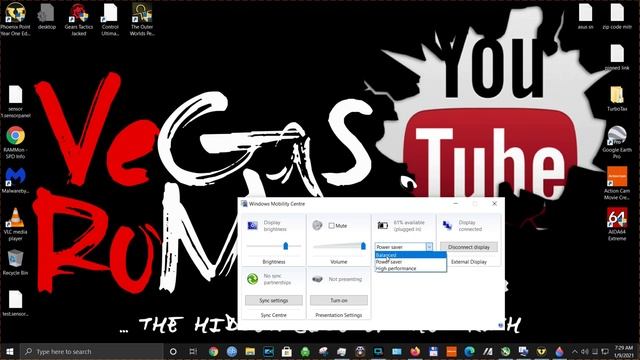The image size is (640, 360).
Task: Close the Windows Mobility Centre window
Action: (x=494, y=203)
